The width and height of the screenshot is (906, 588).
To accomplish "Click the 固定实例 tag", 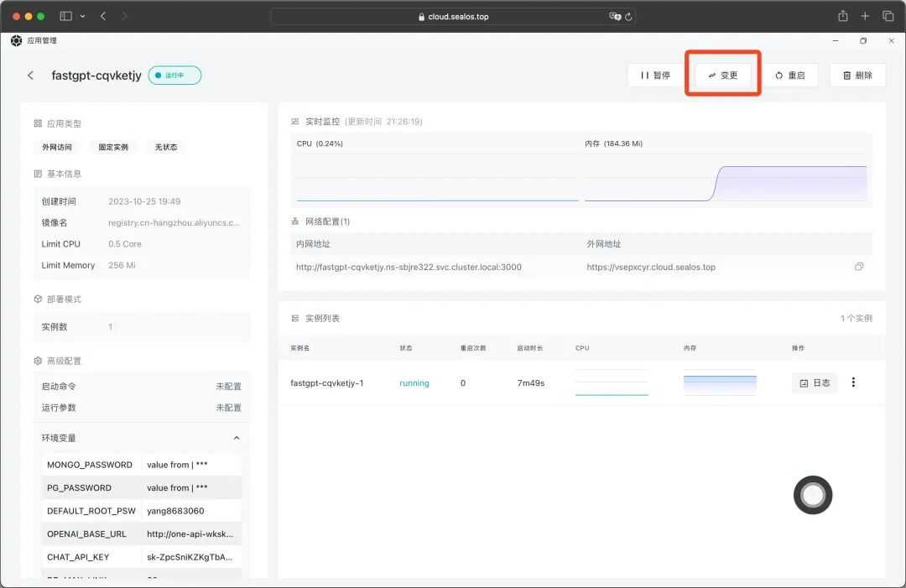I will pos(113,148).
